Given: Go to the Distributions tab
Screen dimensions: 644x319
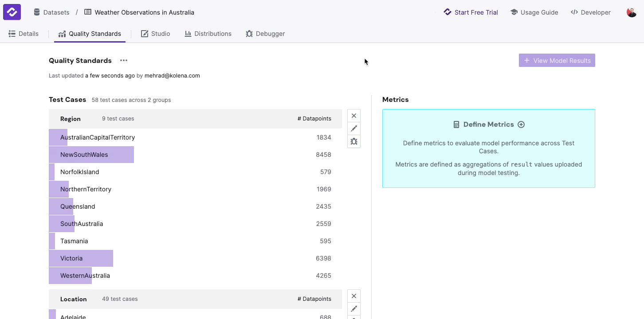Looking at the screenshot, I should click(208, 34).
